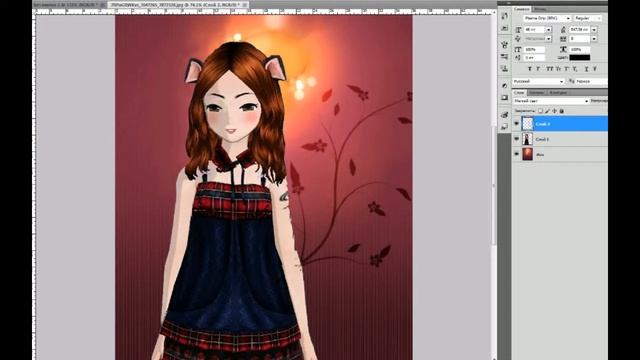Toggle Superscript text style
Viewport: 640px width, 360px height.
coord(567,69)
